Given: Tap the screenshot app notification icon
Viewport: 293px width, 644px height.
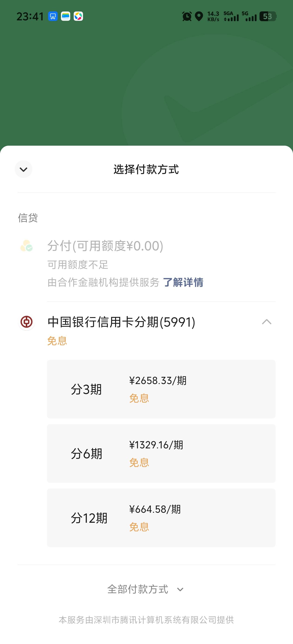Looking at the screenshot, I should tap(53, 16).
